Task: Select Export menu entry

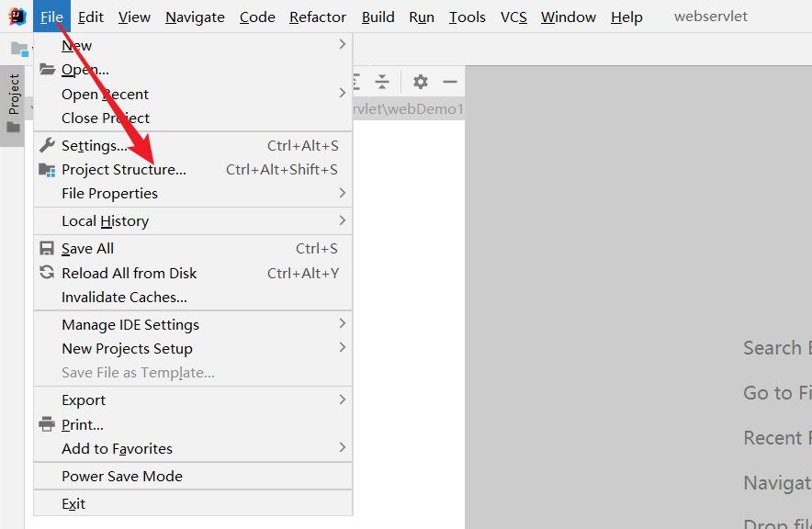Action: [193, 400]
